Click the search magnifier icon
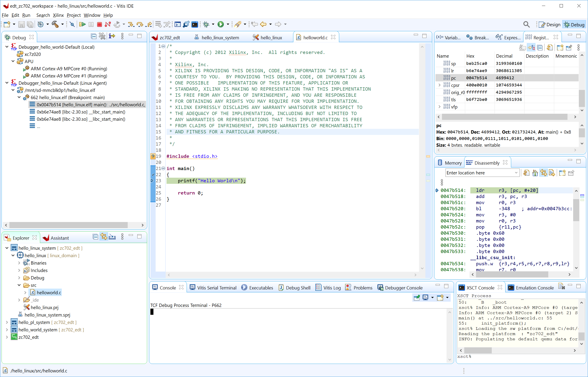 (x=526, y=24)
